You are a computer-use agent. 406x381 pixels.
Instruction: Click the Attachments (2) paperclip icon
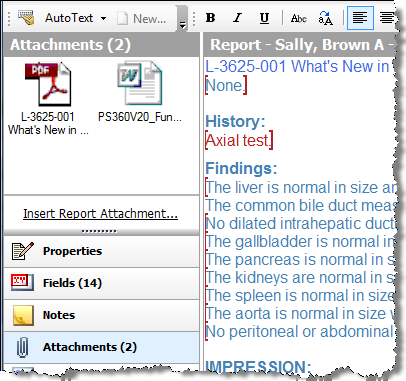22,347
